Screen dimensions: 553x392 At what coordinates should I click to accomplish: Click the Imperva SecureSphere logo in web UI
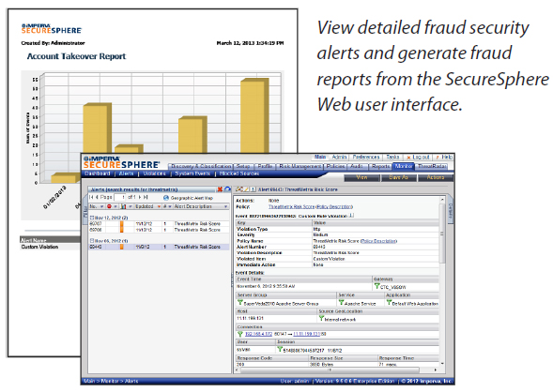(x=121, y=162)
